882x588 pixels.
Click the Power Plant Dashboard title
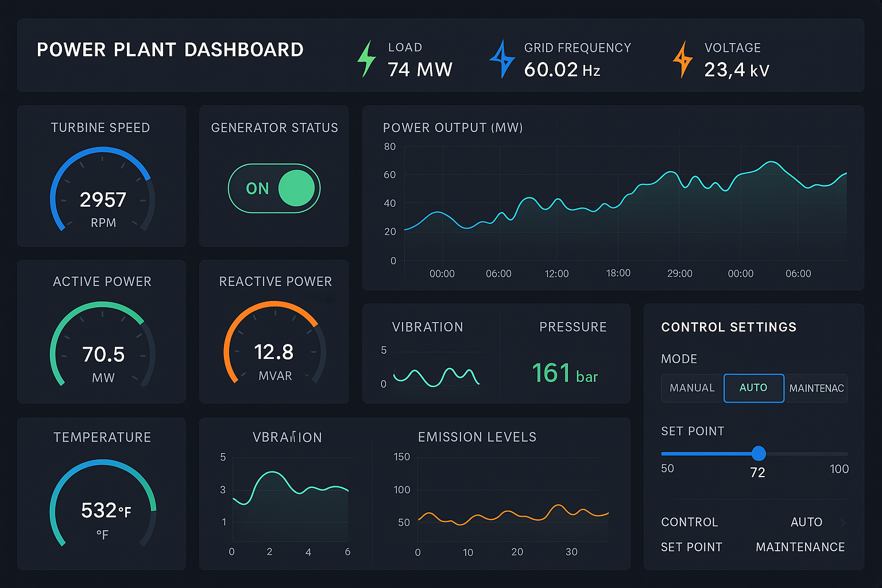point(170,50)
